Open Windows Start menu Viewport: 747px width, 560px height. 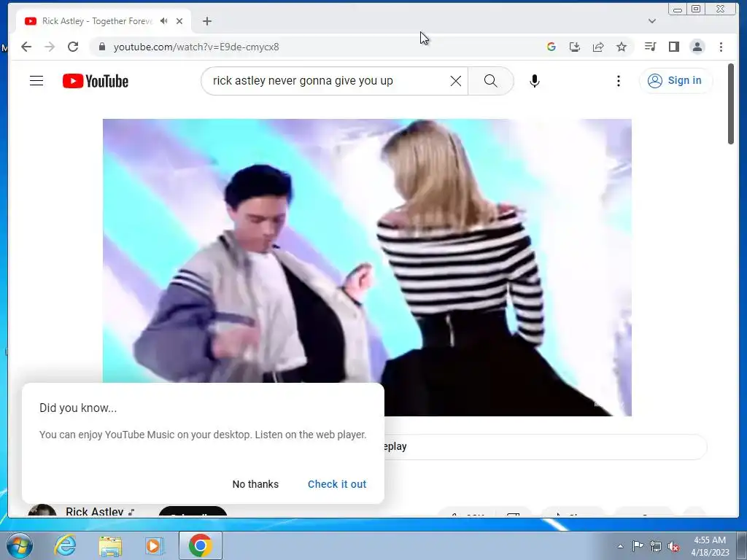tap(18, 545)
